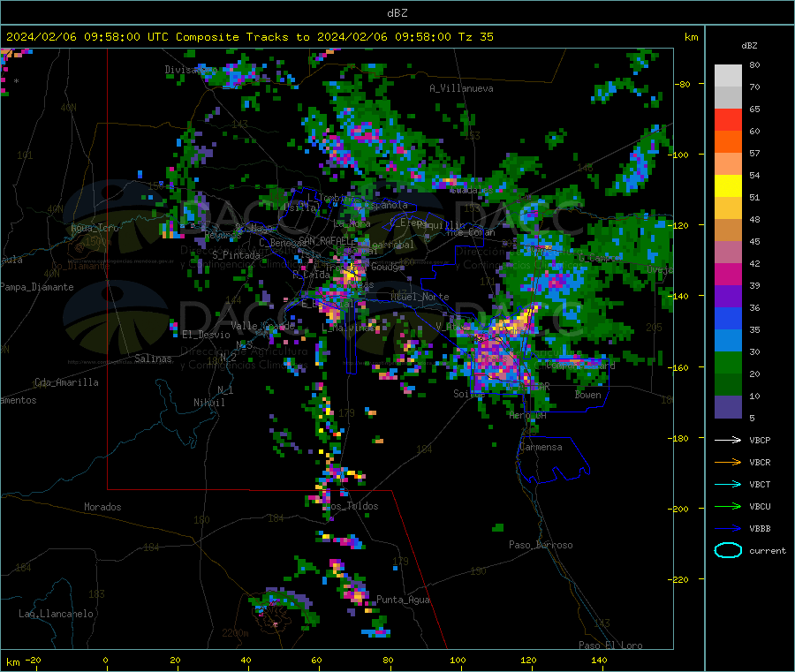The width and height of the screenshot is (795, 672).
Task: Click the L_Malvinas map label
Action: [x=348, y=328]
